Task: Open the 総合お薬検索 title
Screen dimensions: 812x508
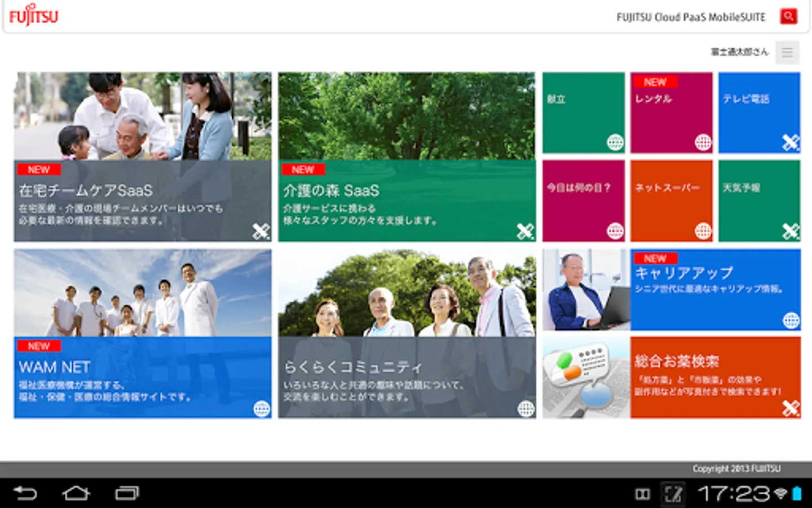Action: tap(677, 361)
